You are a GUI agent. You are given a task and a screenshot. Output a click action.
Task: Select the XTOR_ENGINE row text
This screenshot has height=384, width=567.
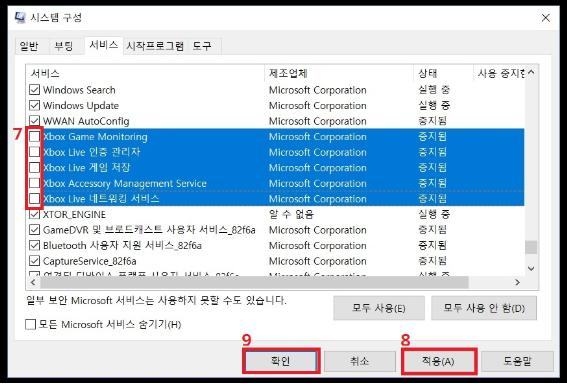click(74, 214)
